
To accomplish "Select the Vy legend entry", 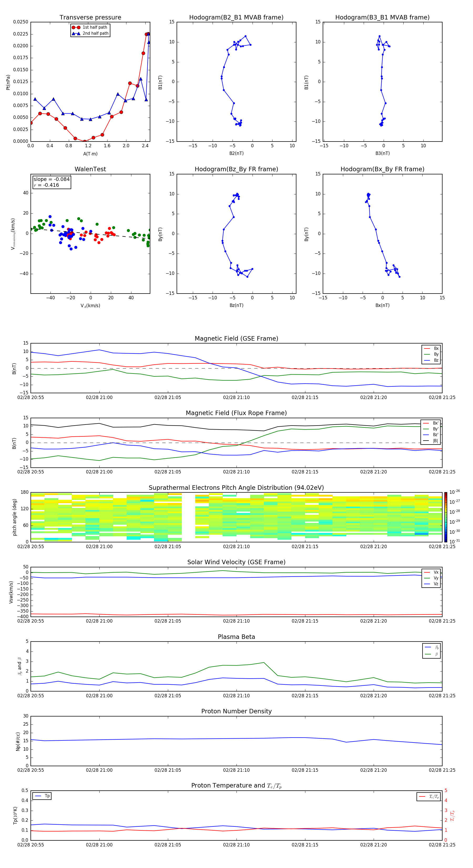I will [x=431, y=578].
